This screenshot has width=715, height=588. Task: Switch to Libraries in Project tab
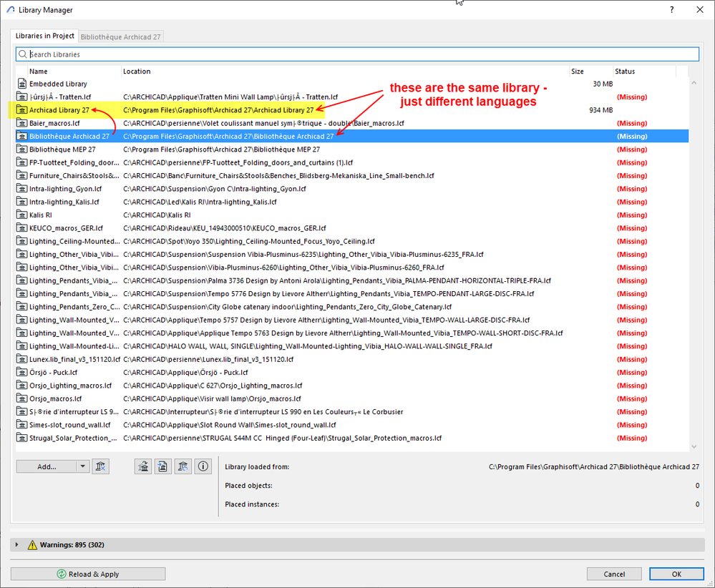click(44, 36)
